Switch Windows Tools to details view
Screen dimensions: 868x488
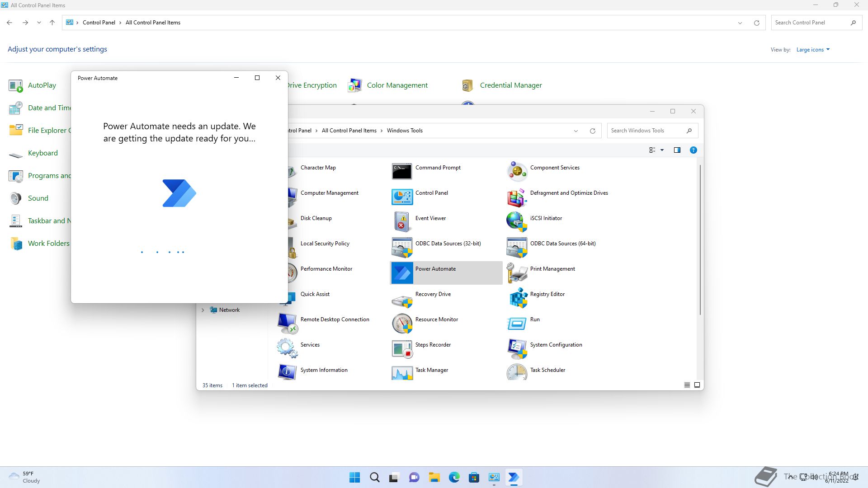click(687, 385)
